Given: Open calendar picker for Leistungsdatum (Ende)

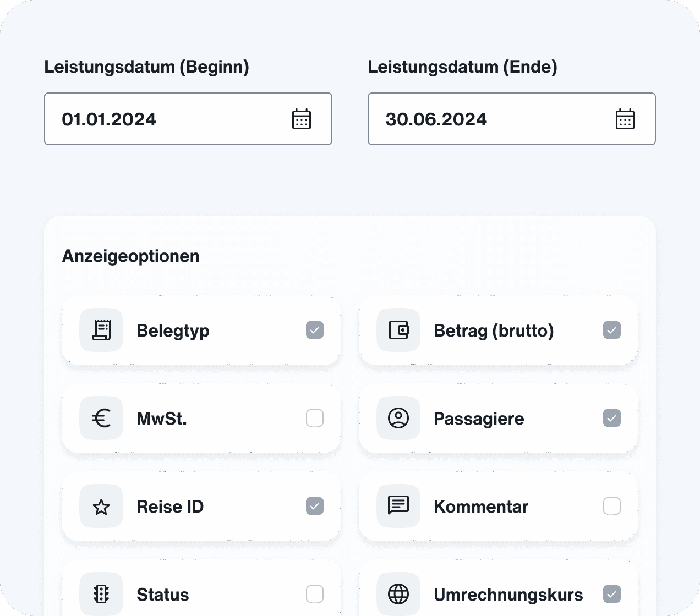Looking at the screenshot, I should tap(625, 119).
